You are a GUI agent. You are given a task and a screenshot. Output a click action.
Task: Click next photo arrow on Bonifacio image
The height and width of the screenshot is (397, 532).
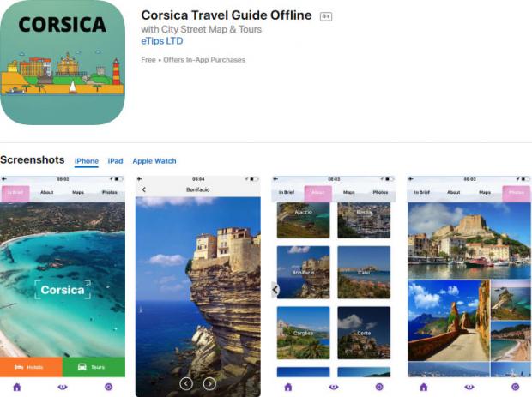click(x=209, y=384)
